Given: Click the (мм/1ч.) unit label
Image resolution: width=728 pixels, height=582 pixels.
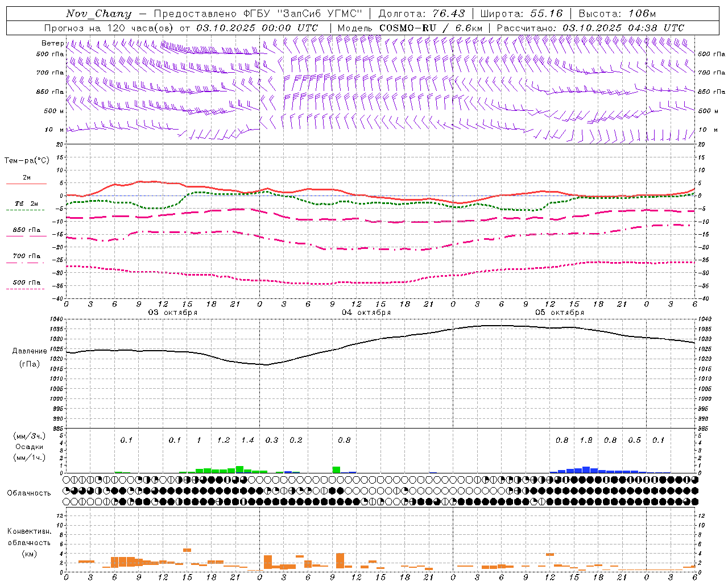Looking at the screenshot, I should point(29,458).
